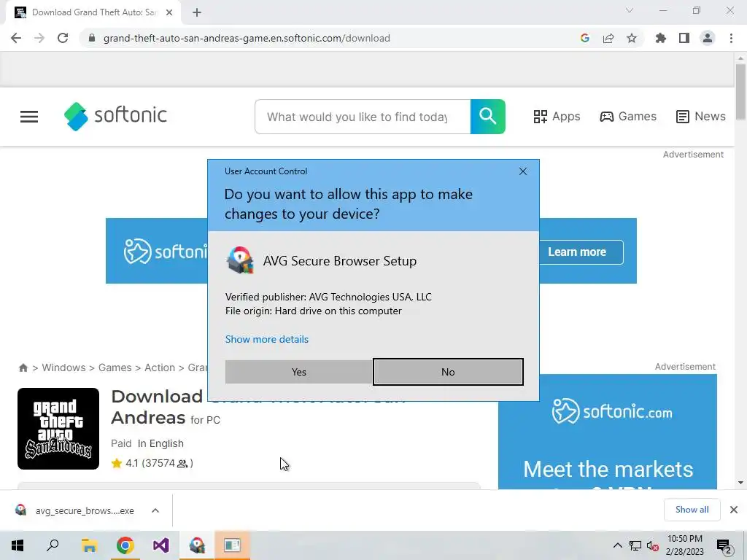The height and width of the screenshot is (560, 747).
Task: Click the home breadcrumb icon
Action: [x=23, y=367]
